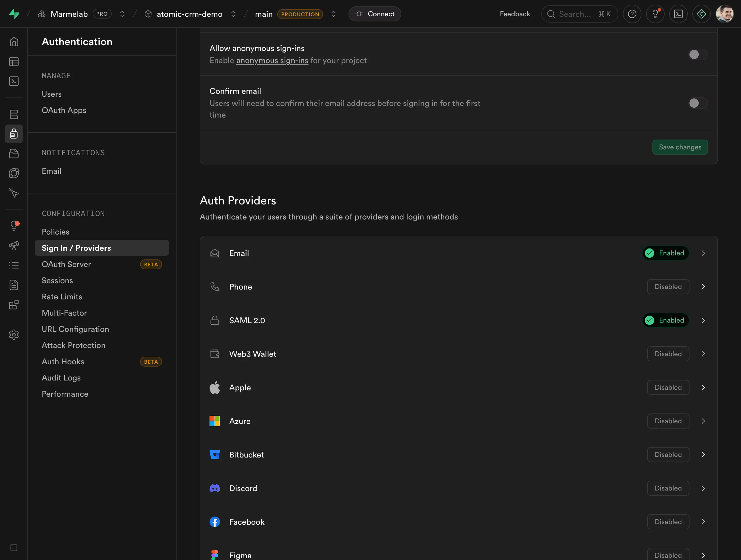Open project switcher next to atomic-crm-demo
Screen dimensions: 741x560
[x=233, y=14]
